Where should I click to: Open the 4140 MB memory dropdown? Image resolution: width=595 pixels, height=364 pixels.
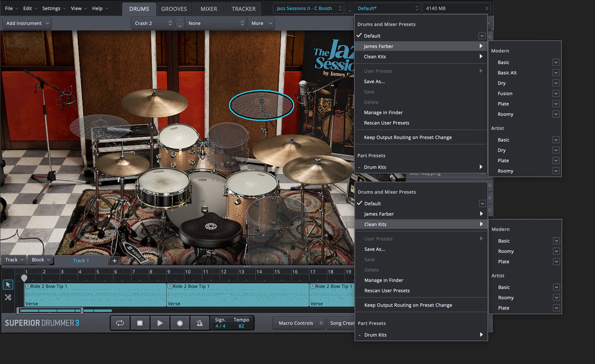(x=457, y=8)
